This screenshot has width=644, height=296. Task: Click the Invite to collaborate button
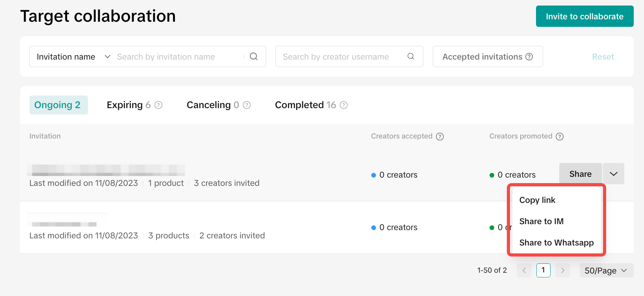(584, 17)
